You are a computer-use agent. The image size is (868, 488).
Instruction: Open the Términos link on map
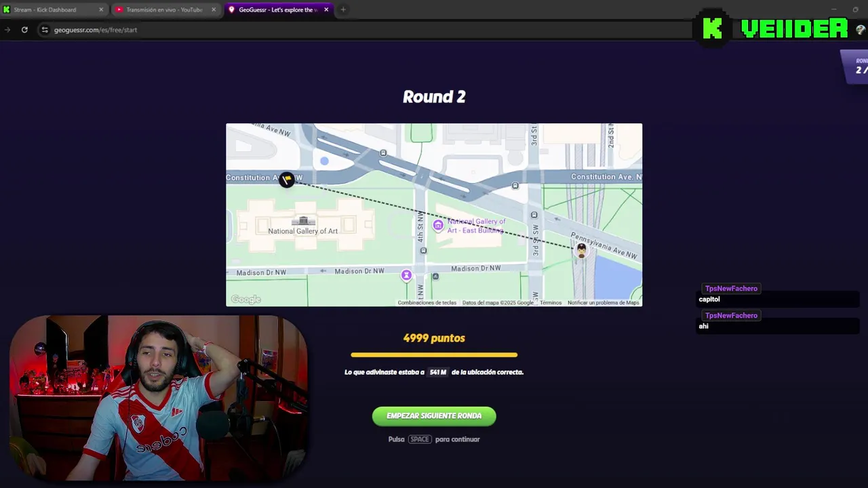pyautogui.click(x=551, y=303)
